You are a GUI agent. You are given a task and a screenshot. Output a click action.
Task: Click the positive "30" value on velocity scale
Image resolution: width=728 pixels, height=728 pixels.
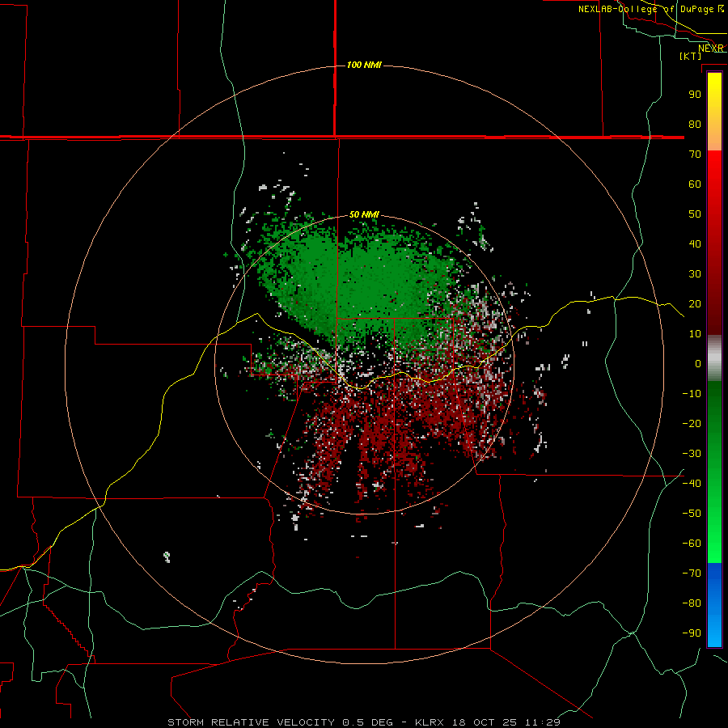click(x=695, y=274)
